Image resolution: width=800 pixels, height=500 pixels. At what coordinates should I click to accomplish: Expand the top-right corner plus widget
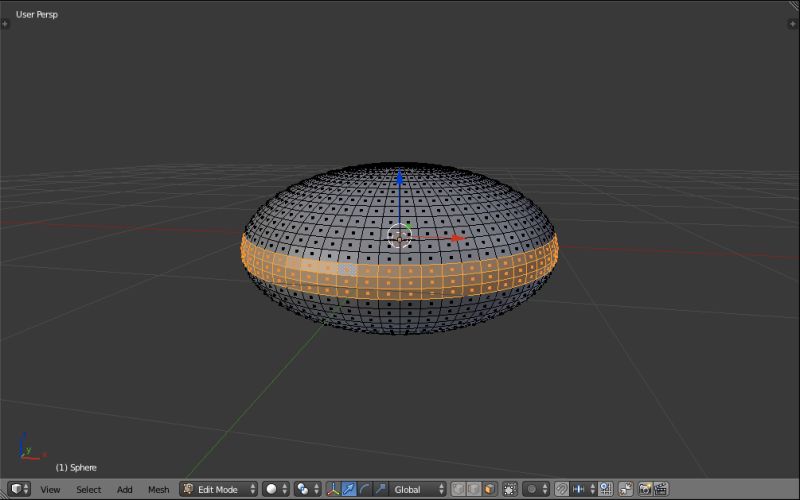coord(793,23)
